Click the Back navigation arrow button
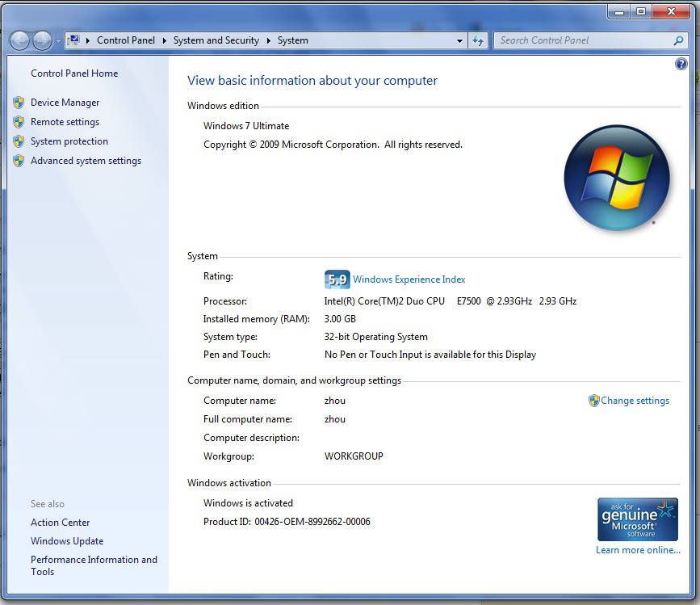The width and height of the screenshot is (700, 605). 19,40
